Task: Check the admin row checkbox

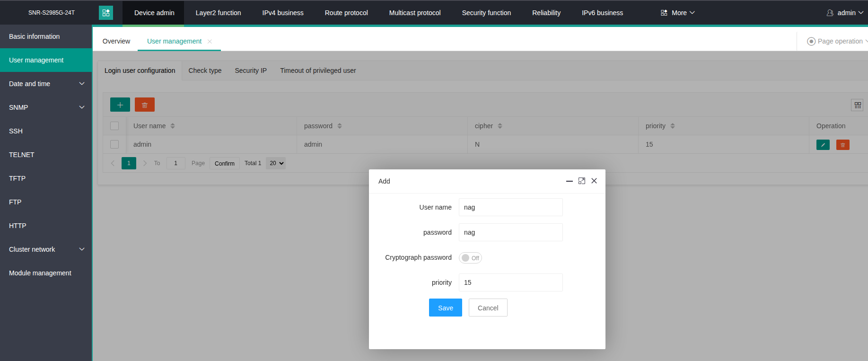Action: point(114,144)
